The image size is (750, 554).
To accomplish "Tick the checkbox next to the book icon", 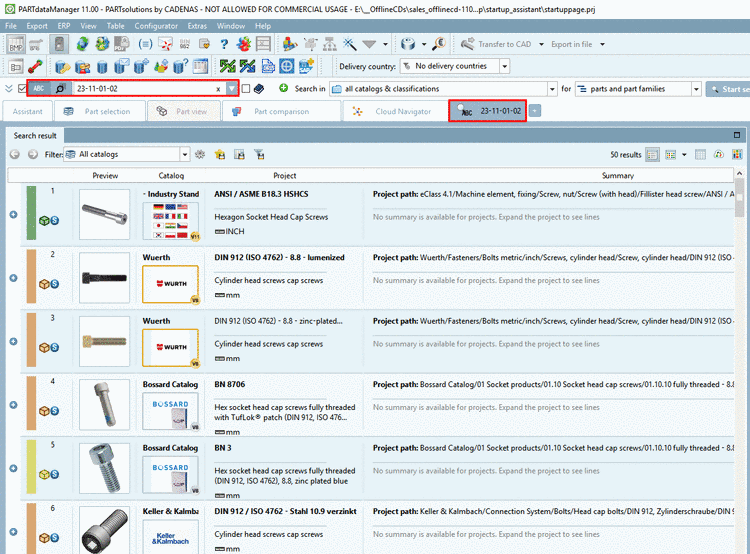I will pyautogui.click(x=246, y=89).
